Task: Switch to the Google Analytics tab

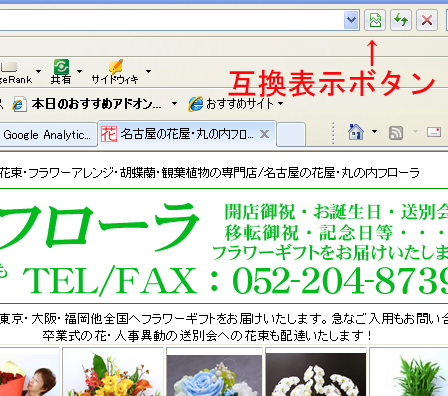Action: tap(47, 135)
